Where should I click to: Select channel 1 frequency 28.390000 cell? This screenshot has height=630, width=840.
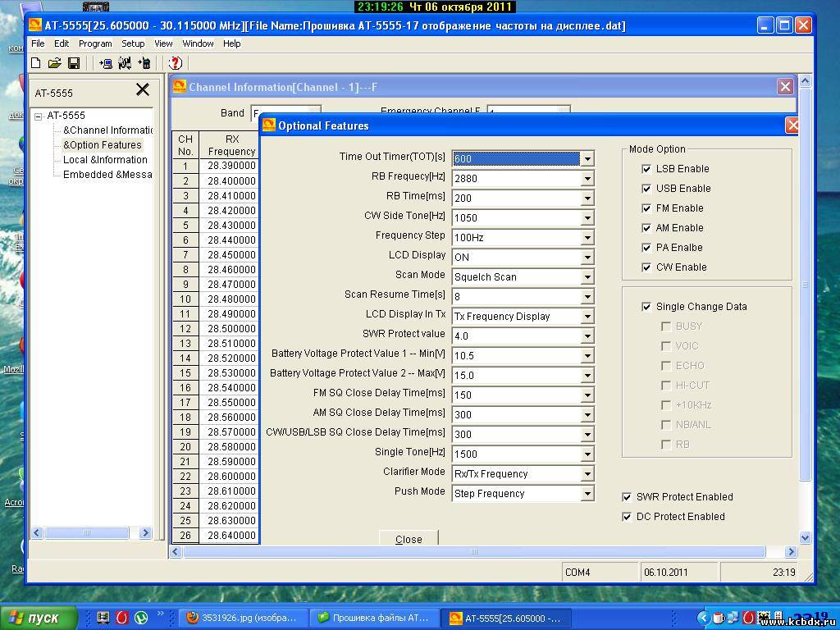coord(231,166)
